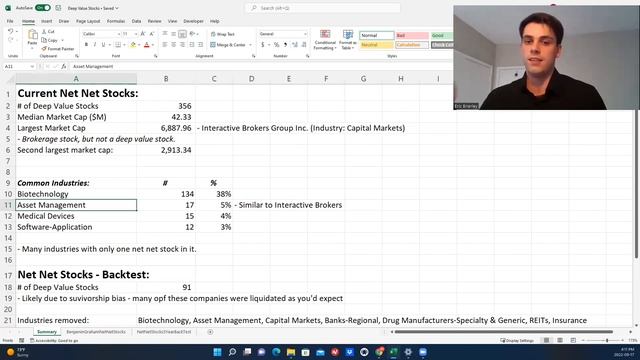640x360 pixels.
Task: Click Decrease Decimal icon
Action: click(x=304, y=44)
